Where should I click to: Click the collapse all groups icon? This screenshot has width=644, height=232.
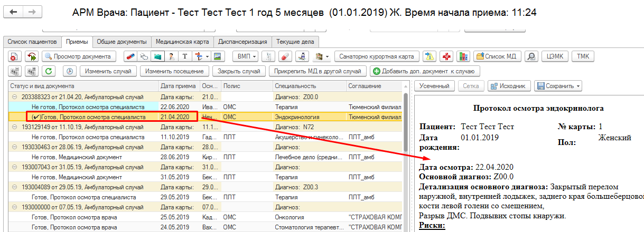(15, 71)
